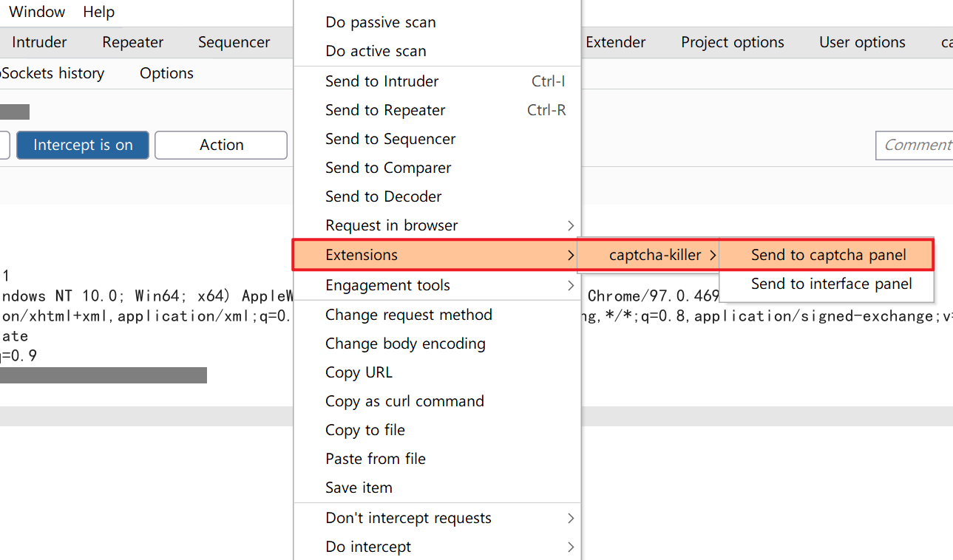953x560 pixels.
Task: Choose Send to interface panel
Action: point(831,284)
